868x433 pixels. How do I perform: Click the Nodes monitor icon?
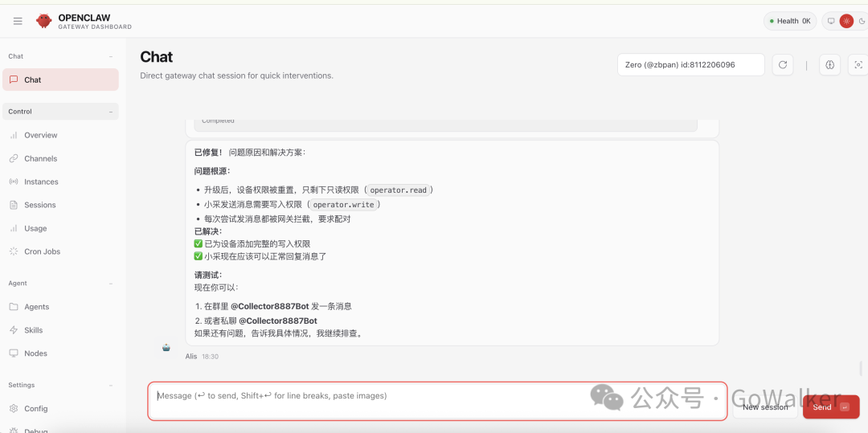[14, 353]
